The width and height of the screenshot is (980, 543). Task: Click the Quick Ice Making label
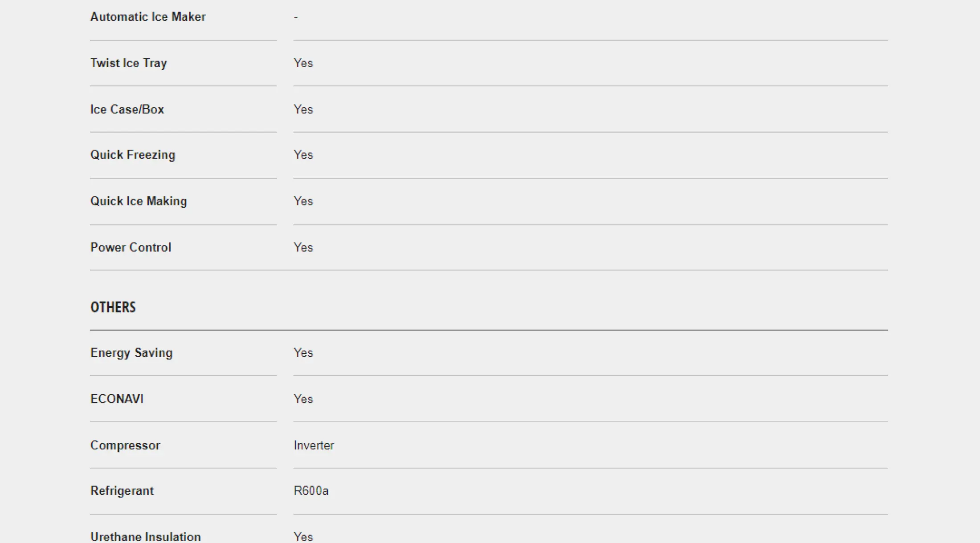coord(139,201)
